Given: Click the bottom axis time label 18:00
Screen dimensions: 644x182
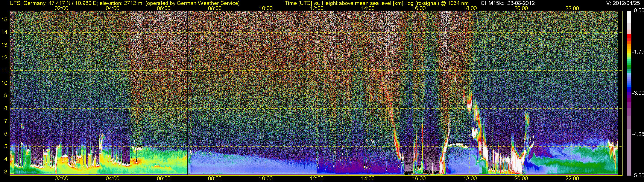Looking at the screenshot, I should [x=470, y=179].
